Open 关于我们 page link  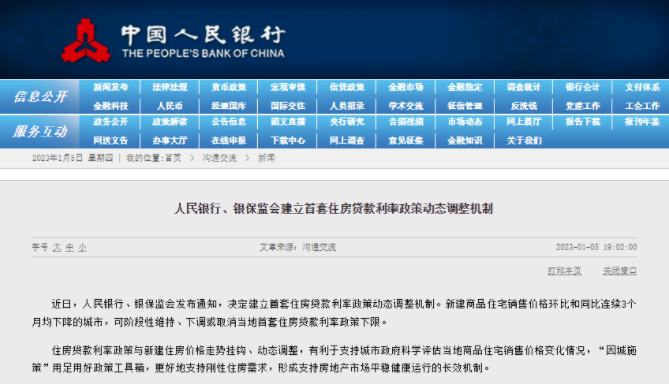pos(524,140)
